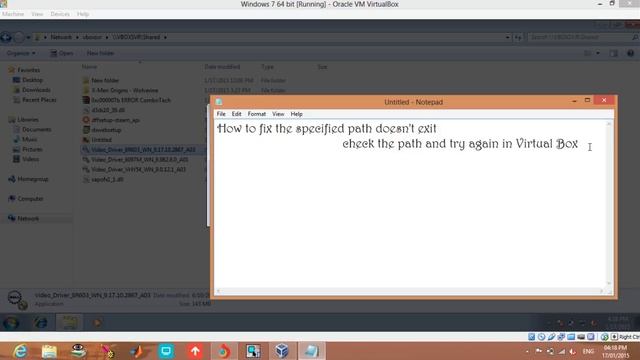Select the Untitled file in Explorer list
640x360 pixels.
point(101,140)
